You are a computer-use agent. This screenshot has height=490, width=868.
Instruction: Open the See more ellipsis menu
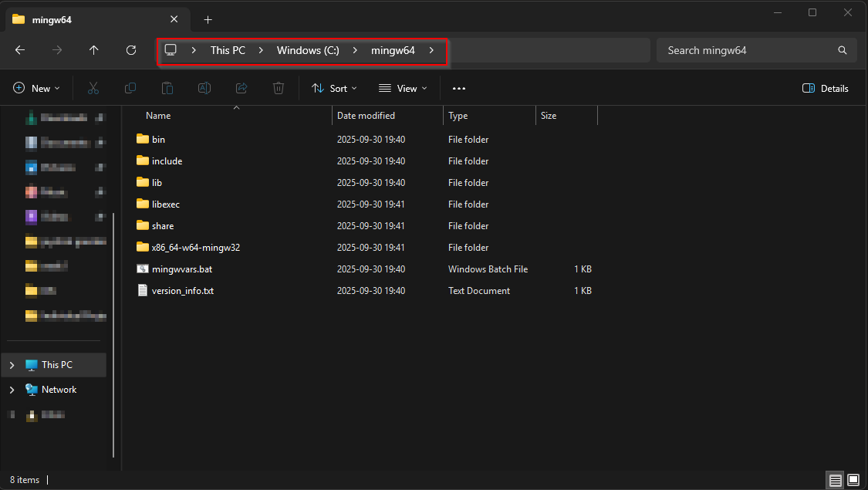point(459,89)
